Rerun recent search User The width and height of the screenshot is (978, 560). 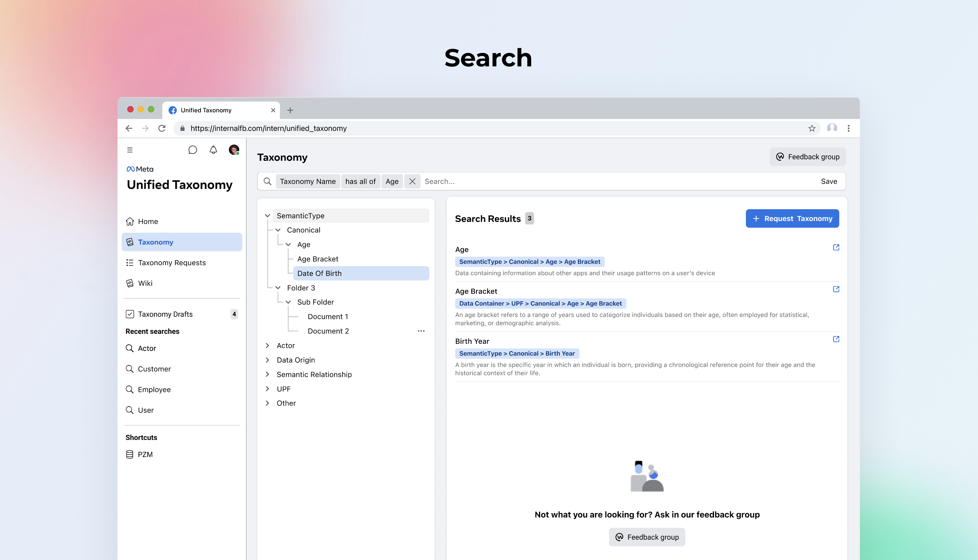[x=182, y=410]
